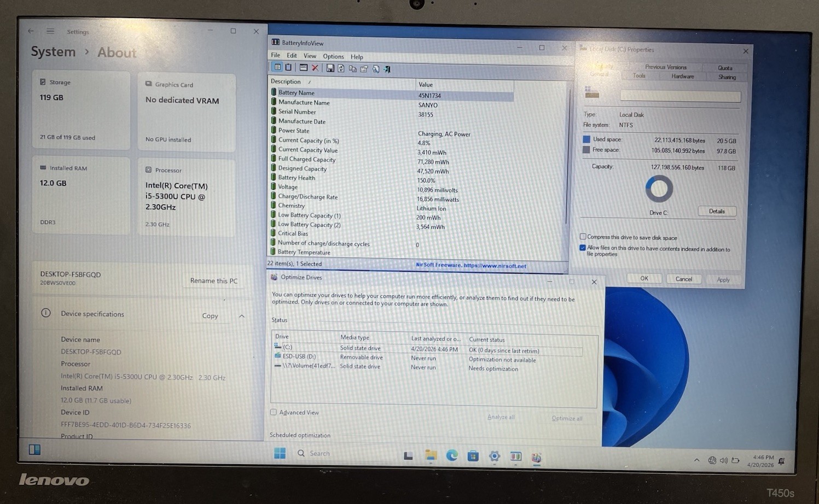
Task: Click the Used space blue color swatch
Action: tap(586, 139)
